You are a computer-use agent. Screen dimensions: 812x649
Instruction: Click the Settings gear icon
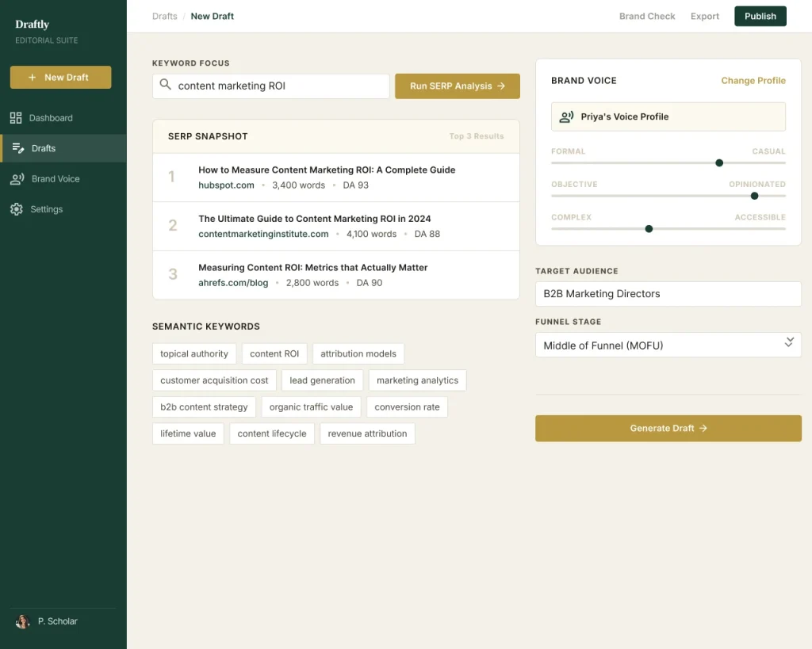(x=17, y=209)
